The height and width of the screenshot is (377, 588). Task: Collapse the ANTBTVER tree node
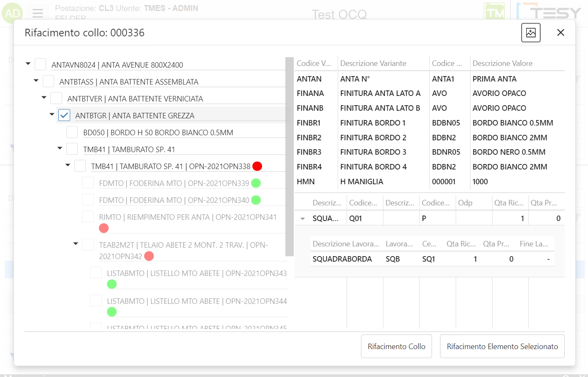click(x=44, y=98)
